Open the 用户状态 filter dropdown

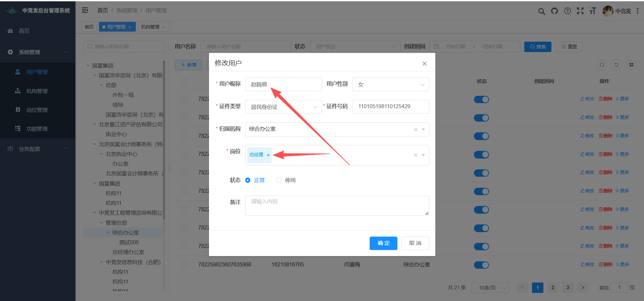355,47
